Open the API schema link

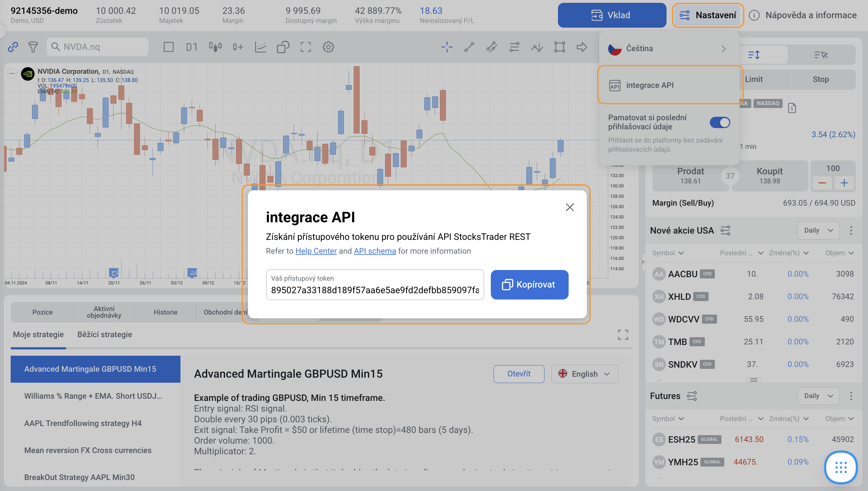coord(374,251)
